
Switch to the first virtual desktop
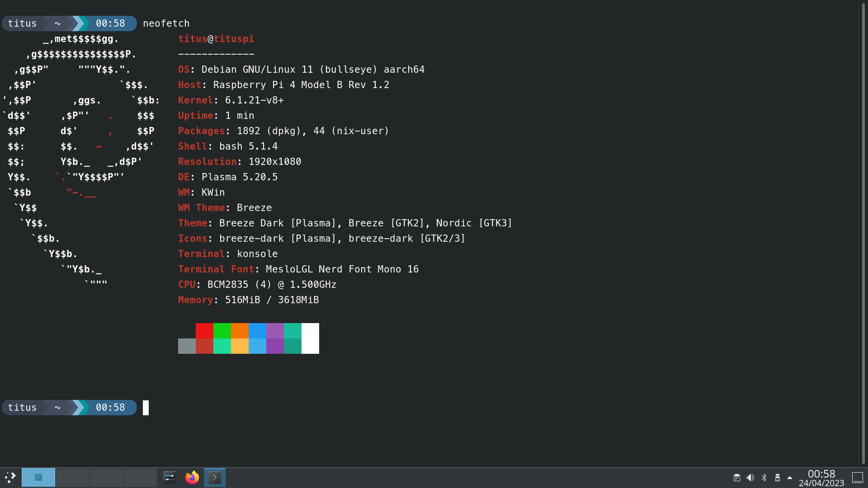tap(38, 478)
